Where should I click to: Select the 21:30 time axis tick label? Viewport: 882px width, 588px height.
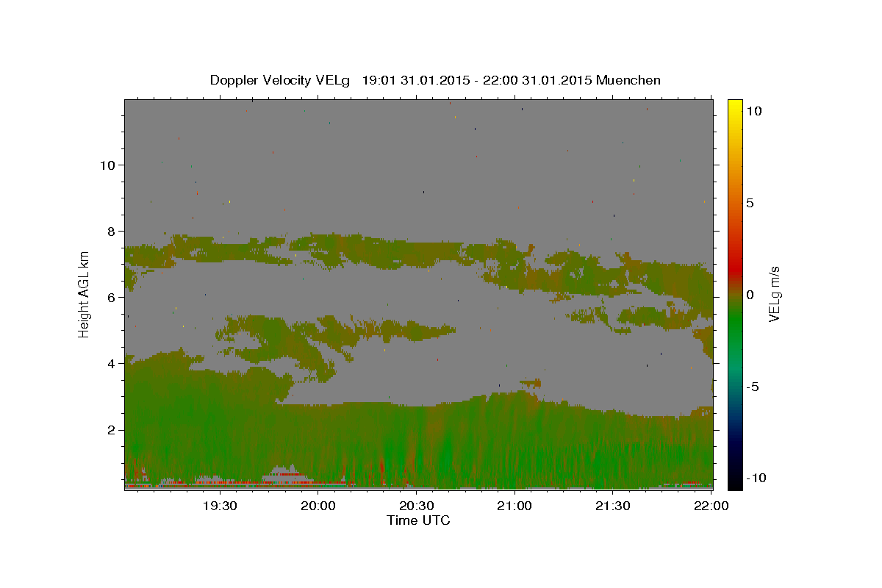pyautogui.click(x=612, y=506)
